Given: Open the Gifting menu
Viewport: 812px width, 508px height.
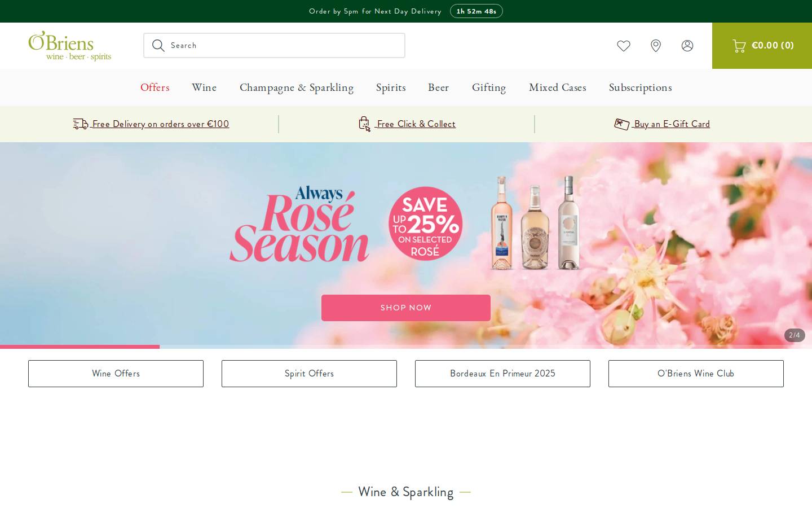Looking at the screenshot, I should coord(489,87).
